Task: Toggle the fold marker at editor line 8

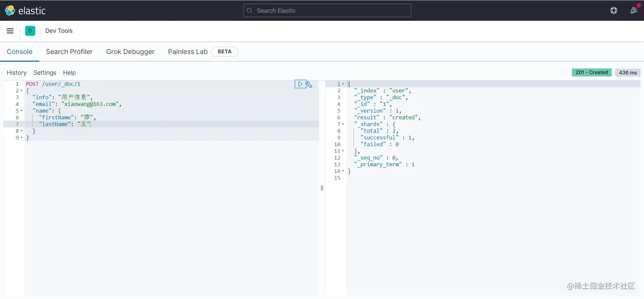Action: [21, 131]
